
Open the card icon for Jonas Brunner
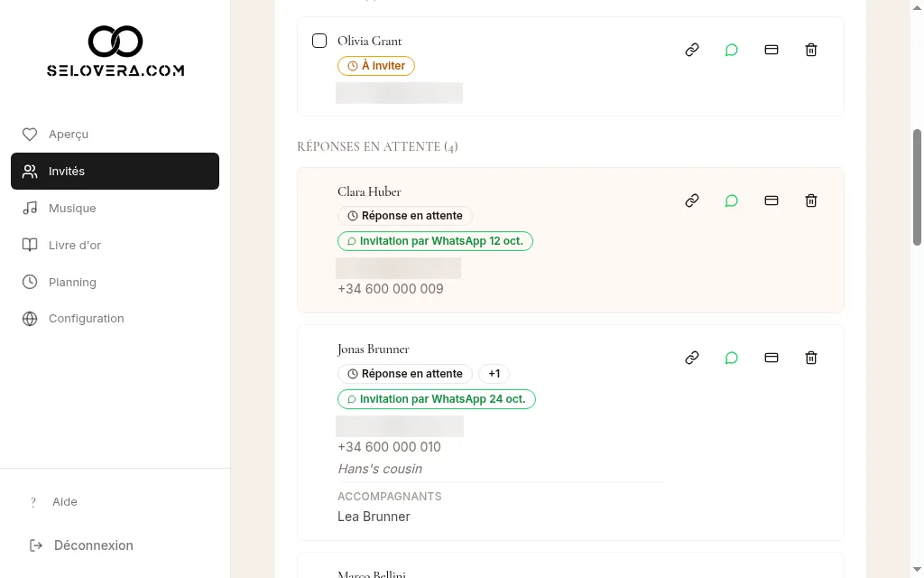pyautogui.click(x=772, y=358)
